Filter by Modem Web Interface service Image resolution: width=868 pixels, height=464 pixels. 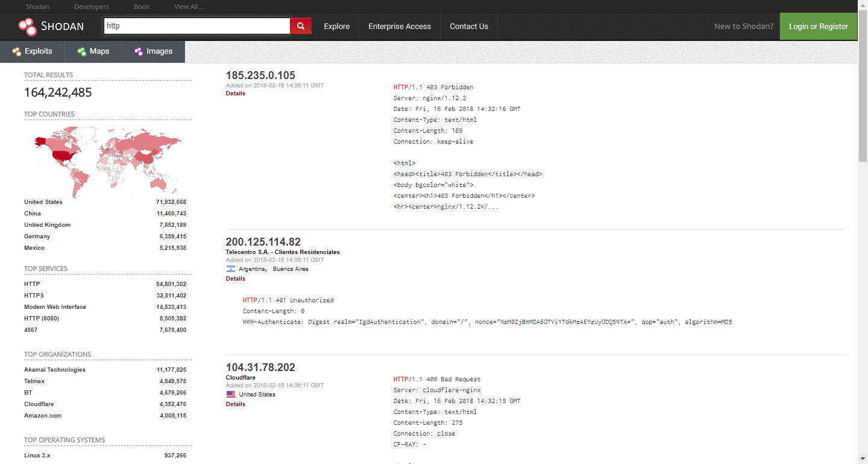pos(55,307)
